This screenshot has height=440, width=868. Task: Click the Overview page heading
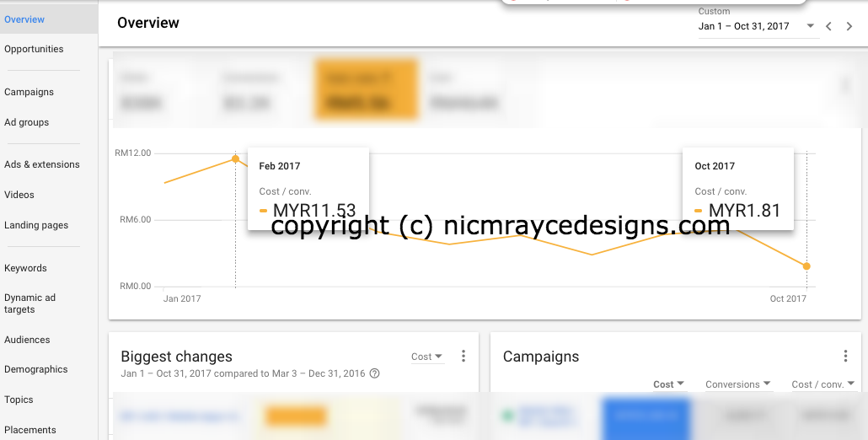coord(148,23)
